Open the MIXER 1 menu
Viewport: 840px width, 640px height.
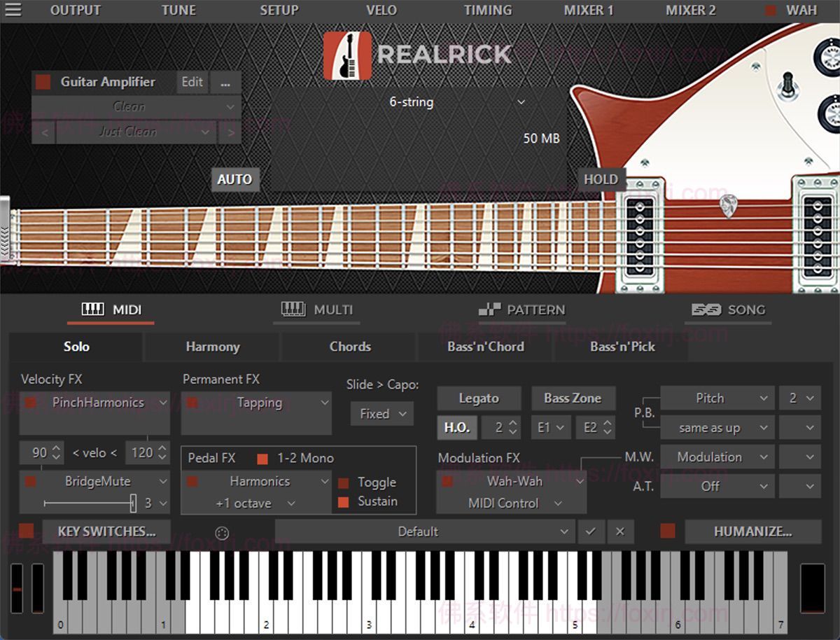589,10
